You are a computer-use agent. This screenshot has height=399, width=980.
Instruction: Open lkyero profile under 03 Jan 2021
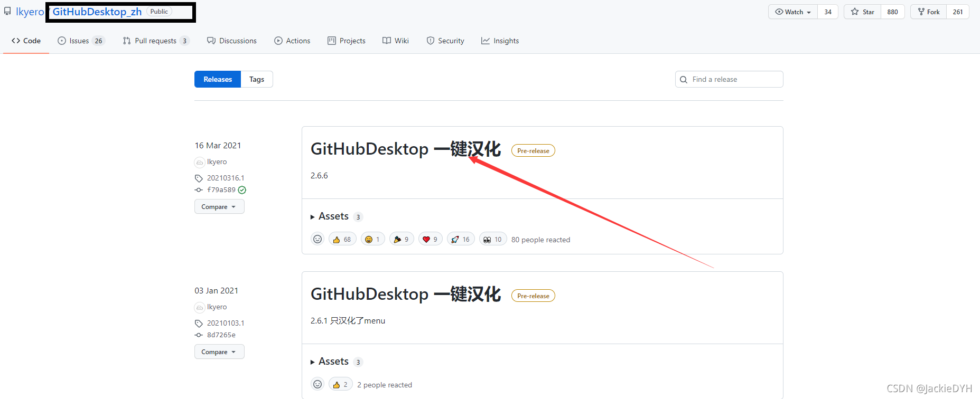pos(217,307)
